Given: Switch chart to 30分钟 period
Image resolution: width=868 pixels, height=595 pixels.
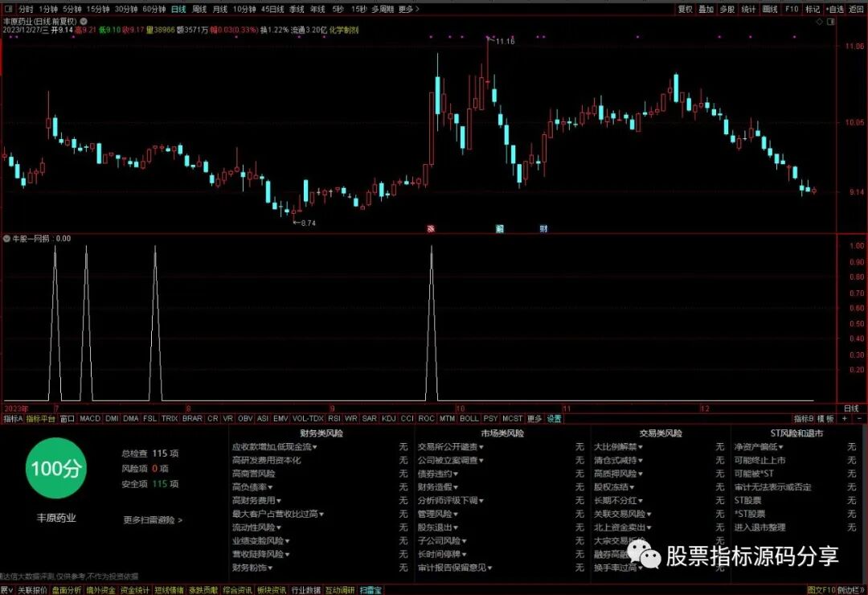Looking at the screenshot, I should point(126,10).
